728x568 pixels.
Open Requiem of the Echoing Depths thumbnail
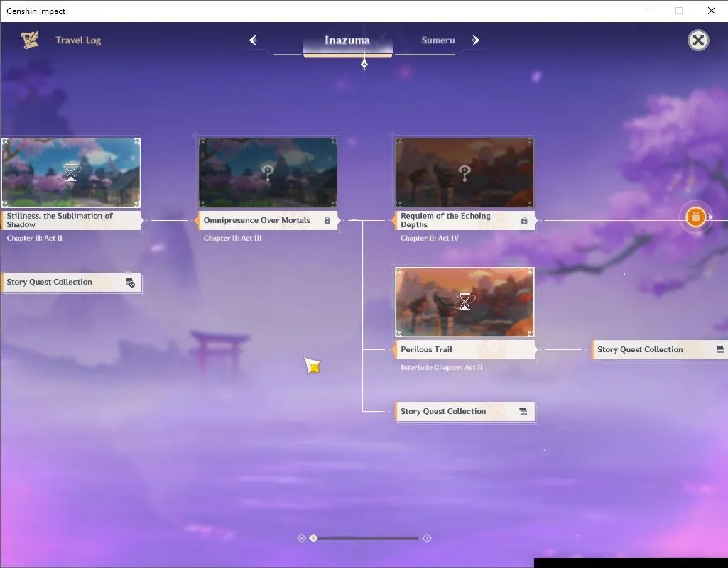pyautogui.click(x=464, y=172)
